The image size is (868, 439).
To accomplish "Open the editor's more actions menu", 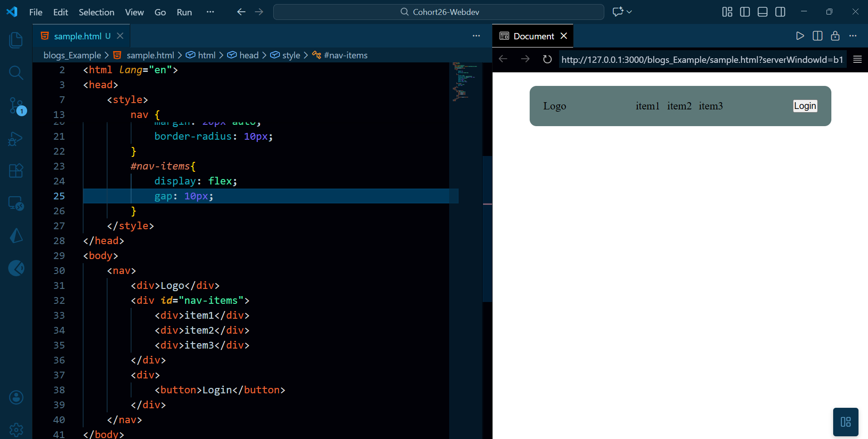I will [x=476, y=35].
